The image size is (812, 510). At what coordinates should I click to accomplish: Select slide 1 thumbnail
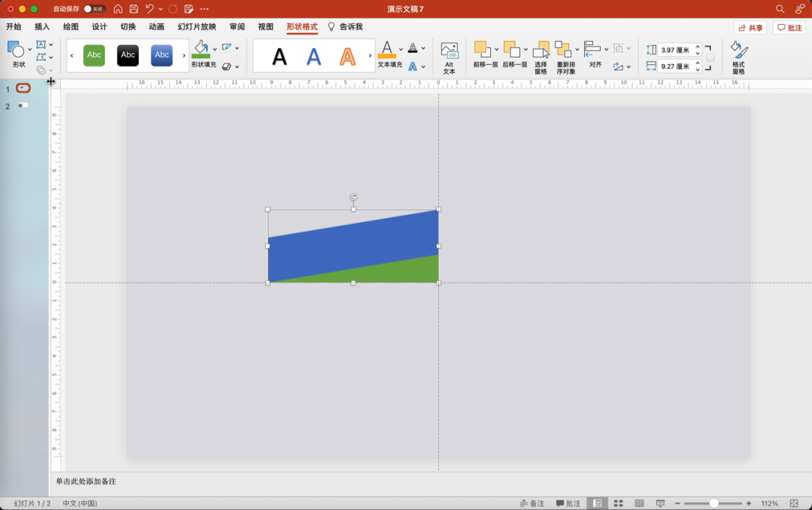click(x=23, y=88)
